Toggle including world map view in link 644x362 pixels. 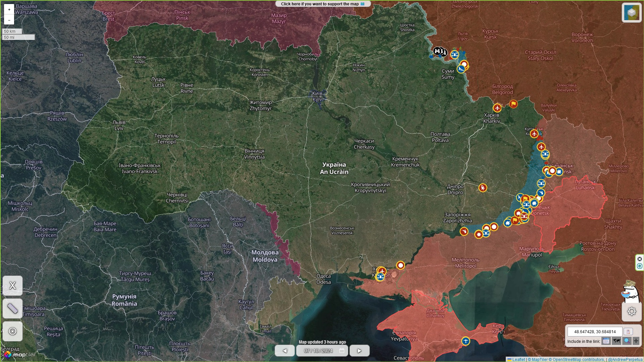(x=616, y=341)
